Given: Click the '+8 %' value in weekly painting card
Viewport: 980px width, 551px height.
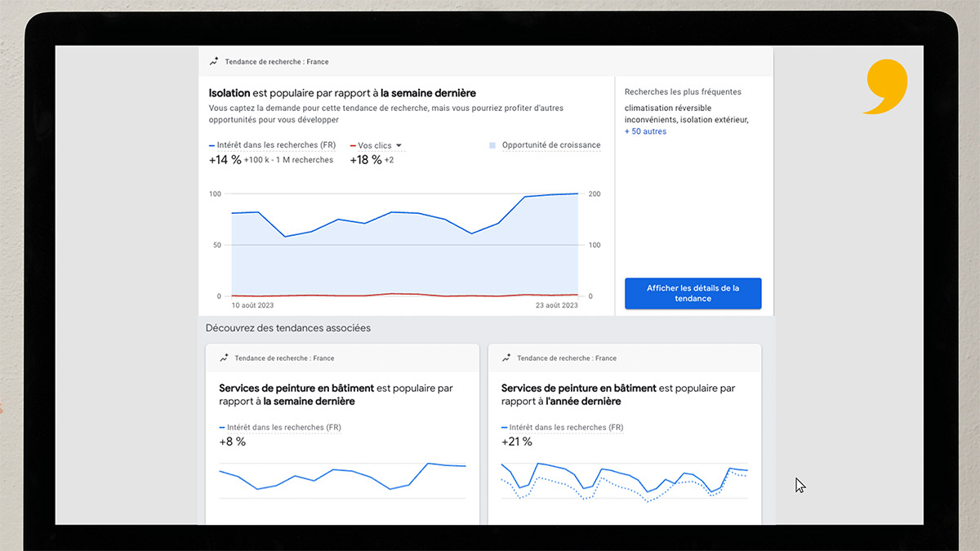Looking at the screenshot, I should coord(232,442).
